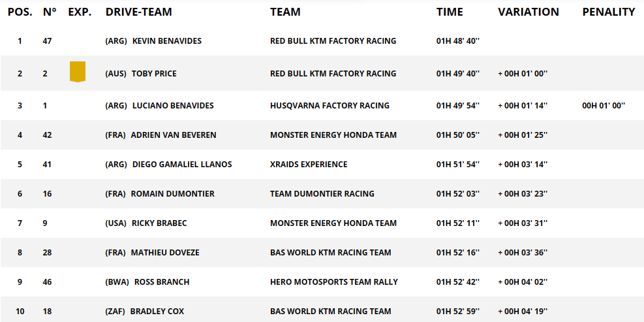Click Husqvarna Factory Racing team name
This screenshot has height=322, width=644.
[330, 106]
